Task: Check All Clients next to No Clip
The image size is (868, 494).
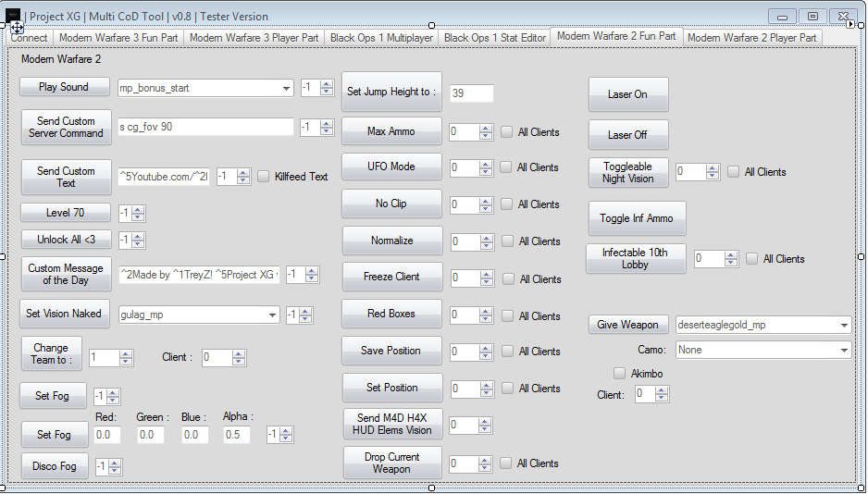Action: coord(506,204)
